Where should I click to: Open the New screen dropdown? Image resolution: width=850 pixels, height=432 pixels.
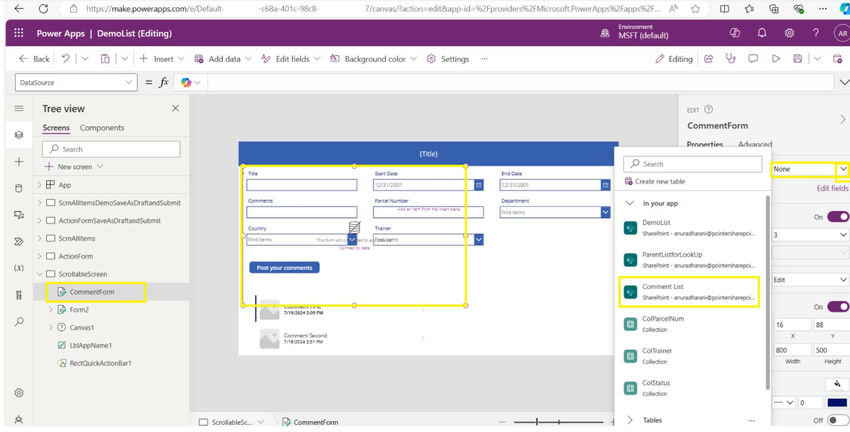pos(74,166)
